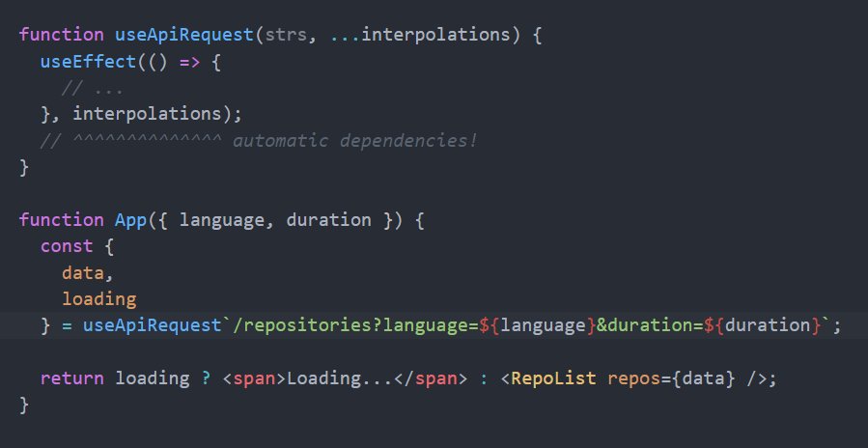The height and width of the screenshot is (448, 868).
Task: Click ${language} interpolation in the template
Action: 537,325
